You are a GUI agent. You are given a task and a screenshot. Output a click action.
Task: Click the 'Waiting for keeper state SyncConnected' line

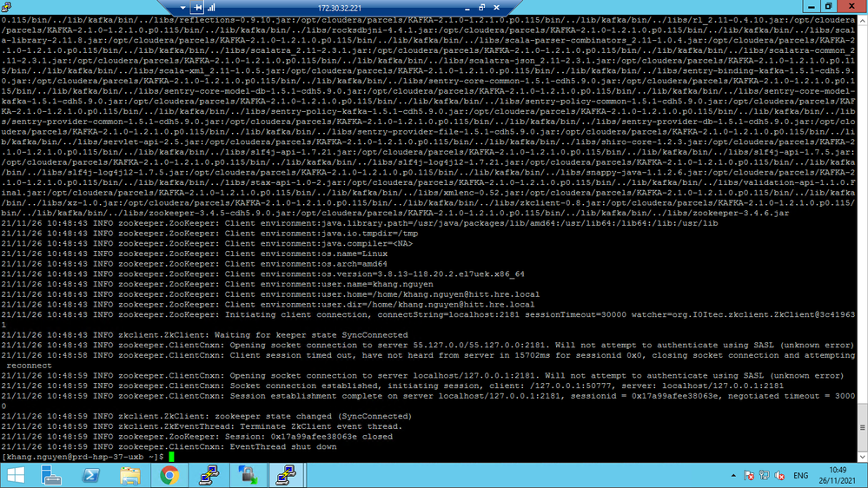[204, 334]
